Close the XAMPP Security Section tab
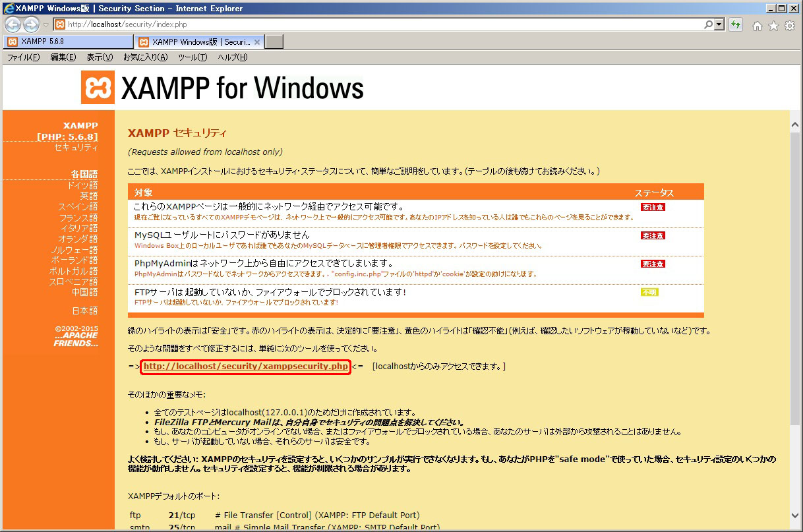Image resolution: width=803 pixels, height=532 pixels. tap(257, 42)
